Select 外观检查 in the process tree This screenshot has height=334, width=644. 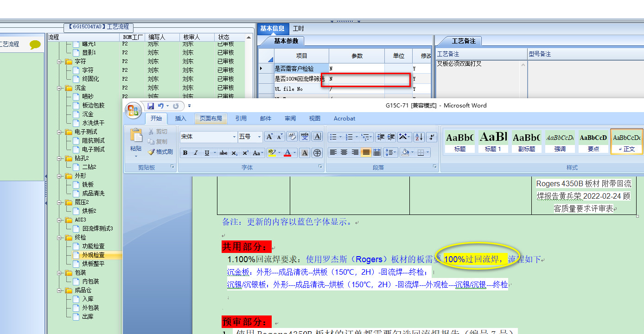(93, 255)
